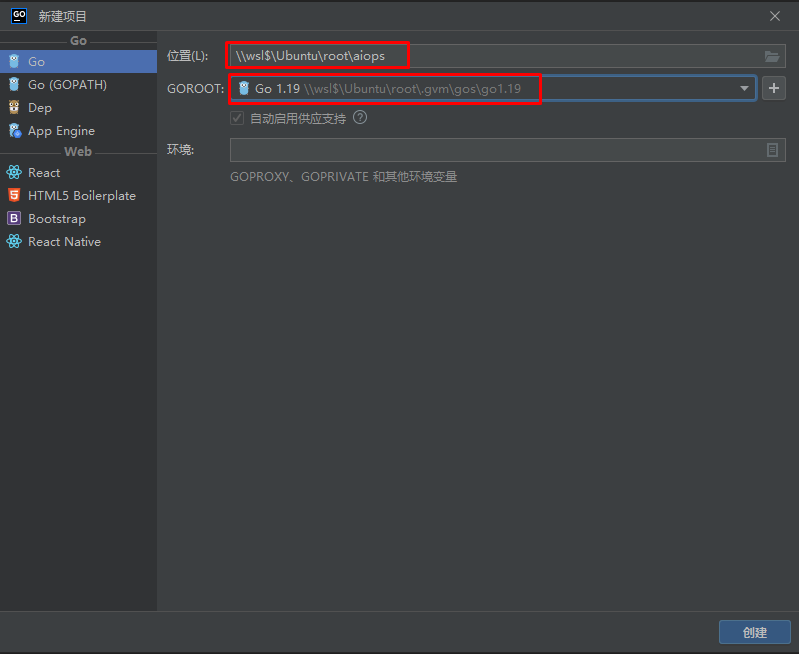Add a new SDK with plus button
The height and width of the screenshot is (654, 799).
(x=774, y=88)
